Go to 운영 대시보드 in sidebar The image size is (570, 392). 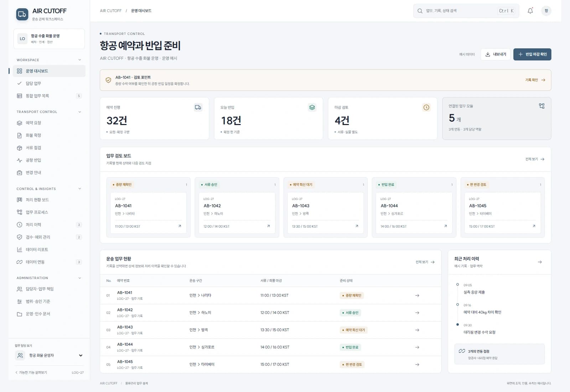point(49,71)
